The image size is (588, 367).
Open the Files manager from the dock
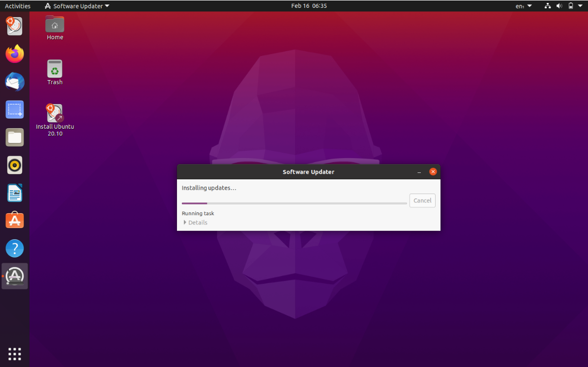(15, 137)
